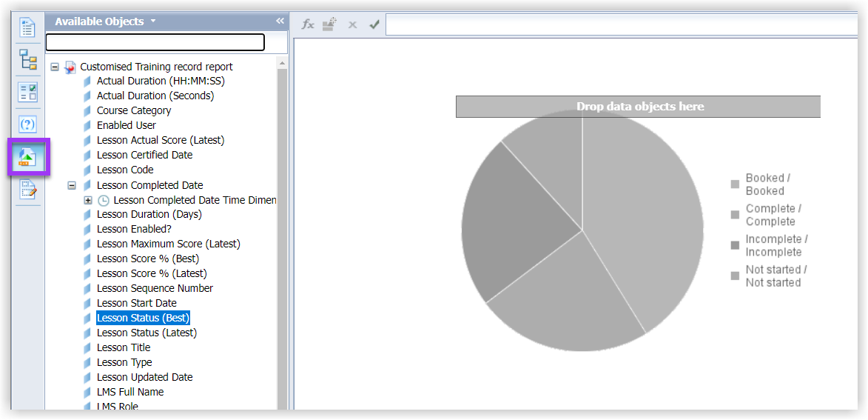Expand Lesson Completed Date Time Dimension
The image size is (868, 420).
(88, 200)
